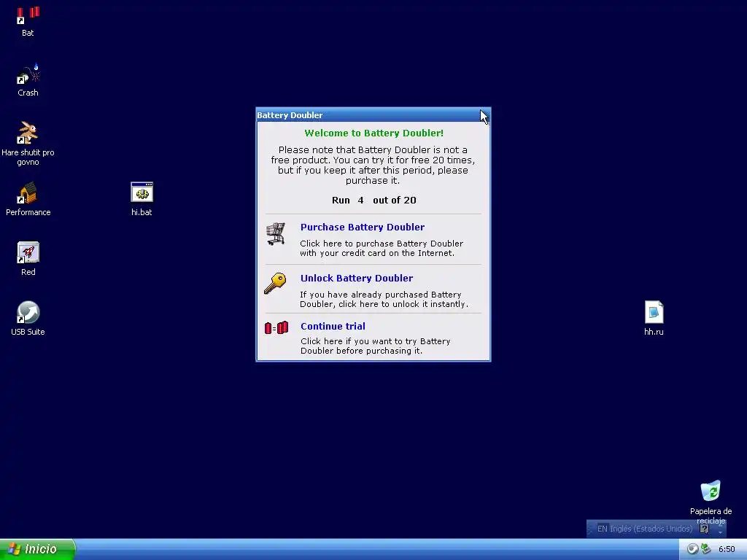Viewport: 747px width, 560px height.
Task: Choose the Unlock Battery Doubler link
Action: [356, 278]
